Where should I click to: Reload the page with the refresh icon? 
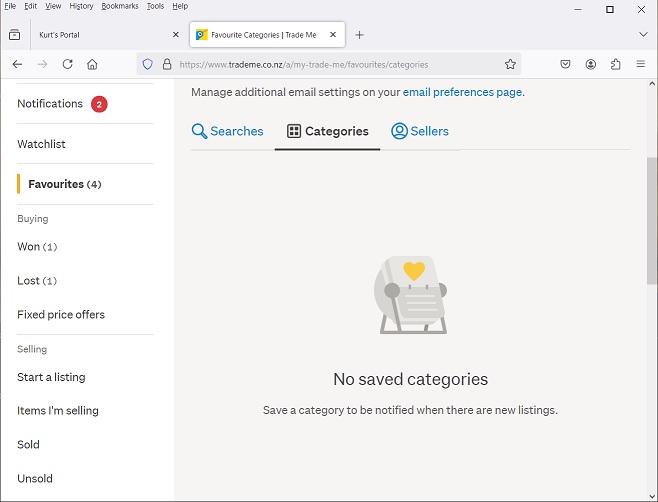(68, 64)
